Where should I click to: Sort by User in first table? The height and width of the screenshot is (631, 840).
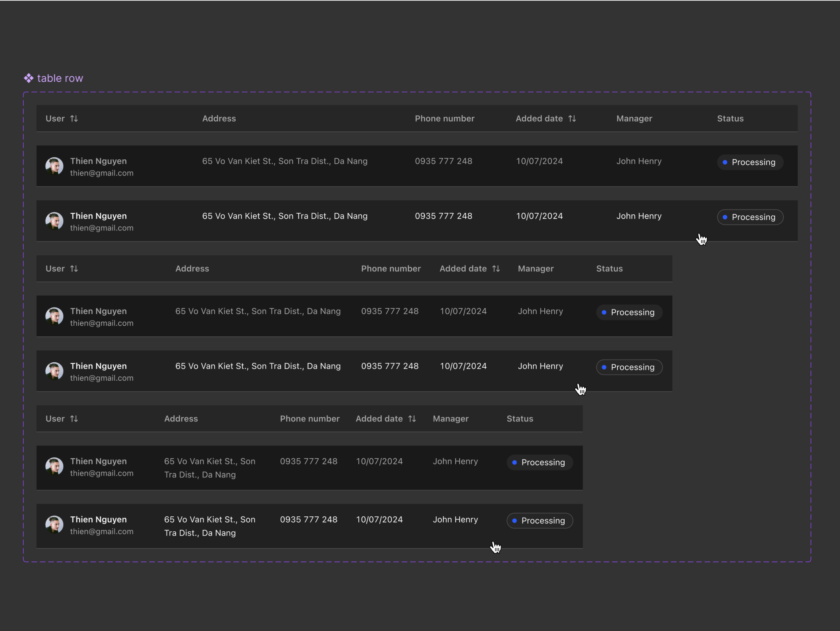pyautogui.click(x=74, y=118)
